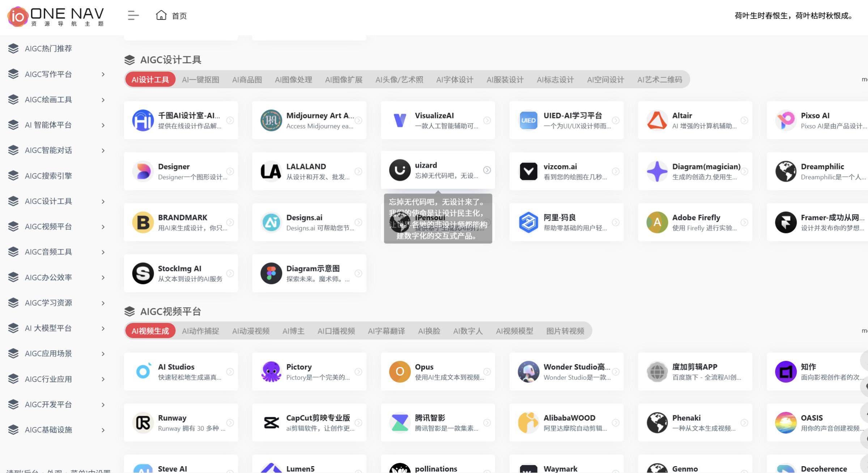Click the UIED-AI学习平台 icon
Image resolution: width=868 pixels, height=473 pixels.
click(x=528, y=120)
